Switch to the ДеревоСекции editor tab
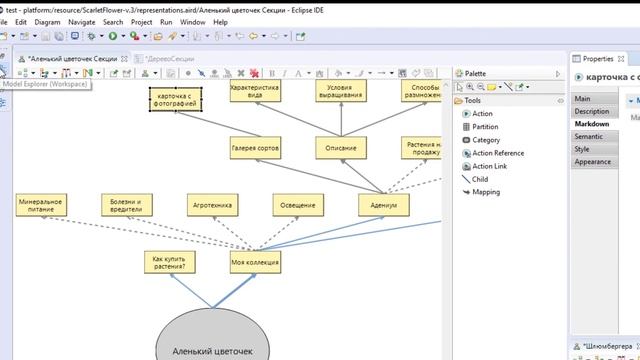Screen dimensions: 640x360 pyautogui.click(x=165, y=59)
